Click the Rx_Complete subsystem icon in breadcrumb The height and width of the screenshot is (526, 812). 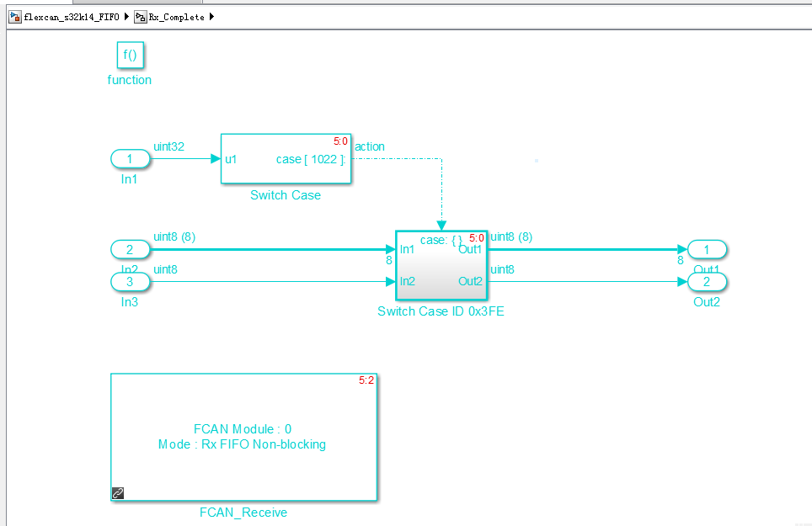[x=141, y=17]
